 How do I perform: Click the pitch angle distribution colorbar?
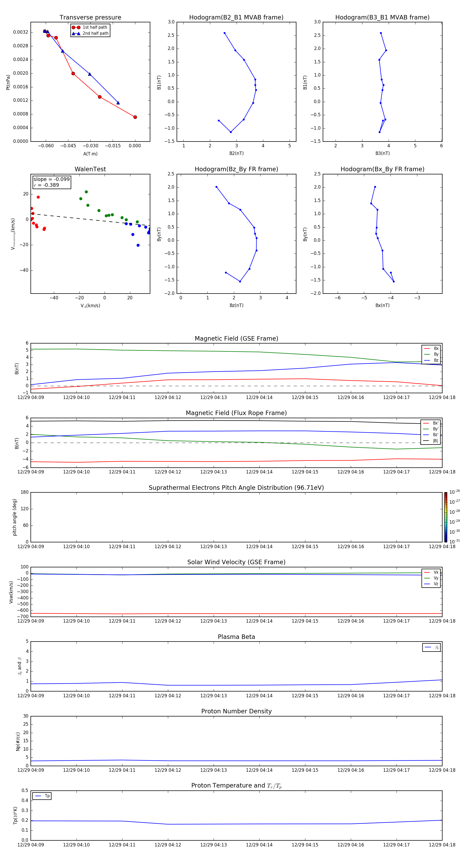tap(445, 517)
